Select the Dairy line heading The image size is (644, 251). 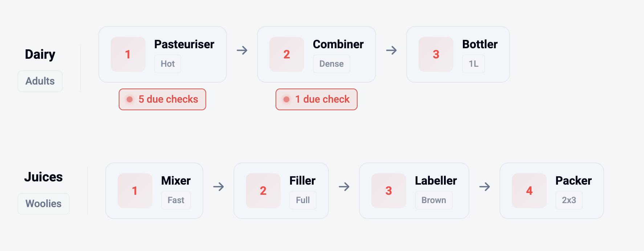pyautogui.click(x=40, y=54)
